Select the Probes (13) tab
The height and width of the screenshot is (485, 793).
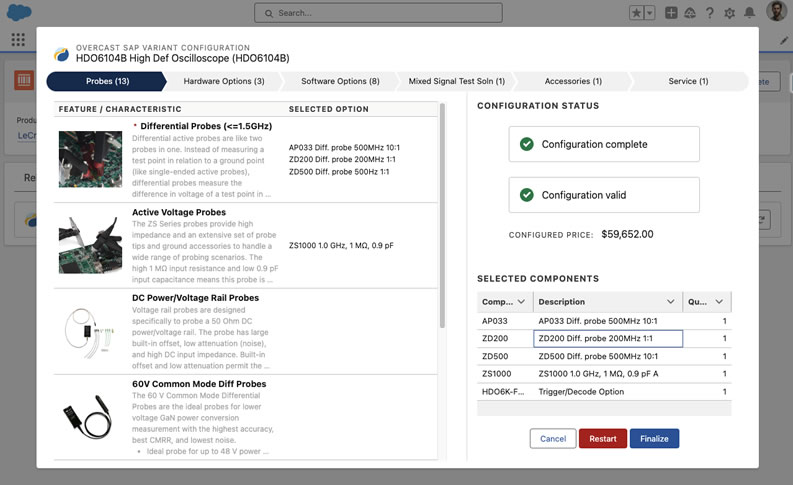click(x=107, y=81)
